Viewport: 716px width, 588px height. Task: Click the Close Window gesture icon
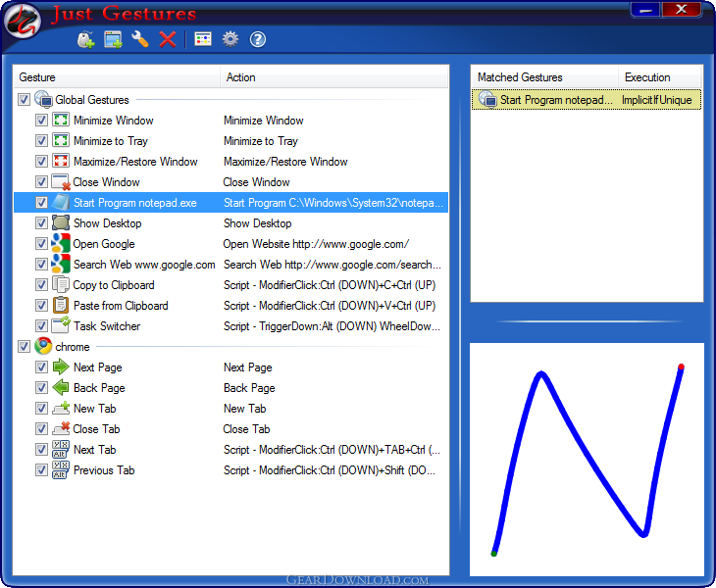[61, 182]
